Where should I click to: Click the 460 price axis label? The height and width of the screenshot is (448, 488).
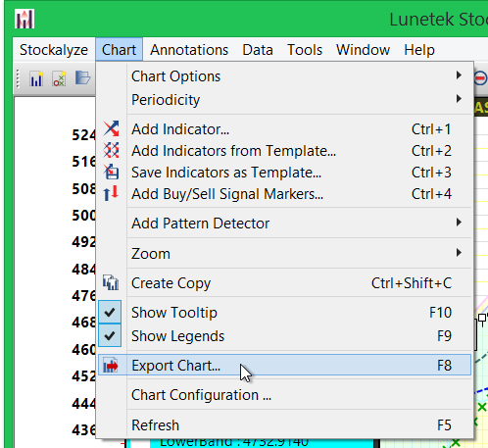click(83, 349)
